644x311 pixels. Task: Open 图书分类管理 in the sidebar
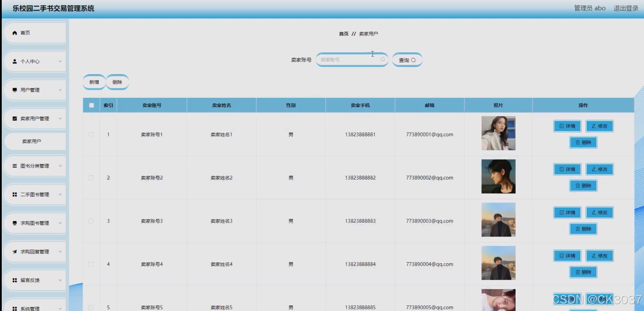click(34, 166)
